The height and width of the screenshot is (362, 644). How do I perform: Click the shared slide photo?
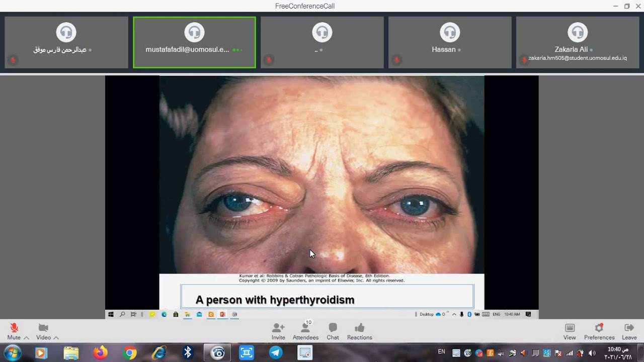pos(321,174)
